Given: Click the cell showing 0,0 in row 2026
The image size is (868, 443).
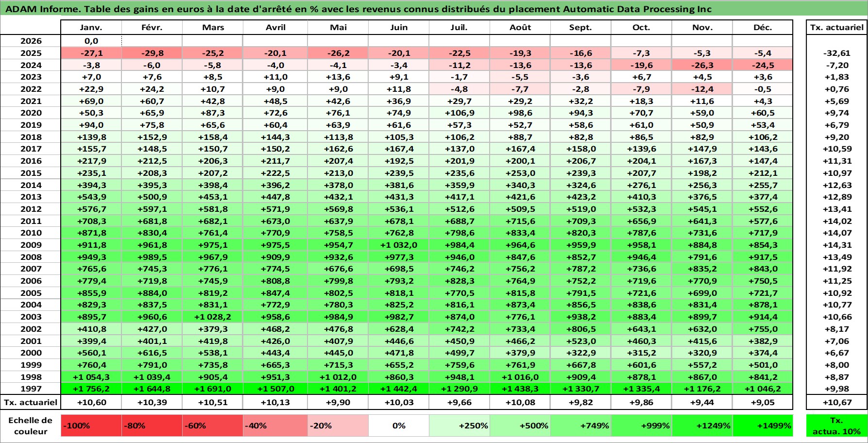Looking at the screenshot, I should tap(91, 41).
